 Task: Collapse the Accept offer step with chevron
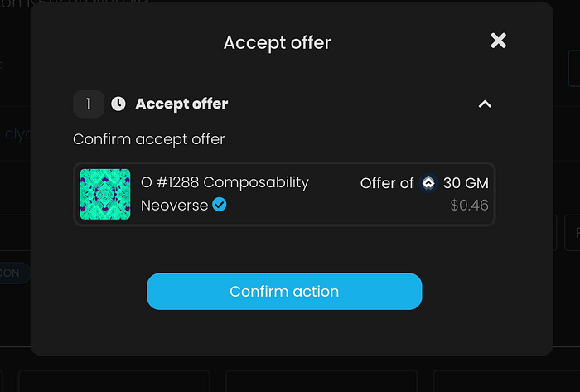(486, 104)
